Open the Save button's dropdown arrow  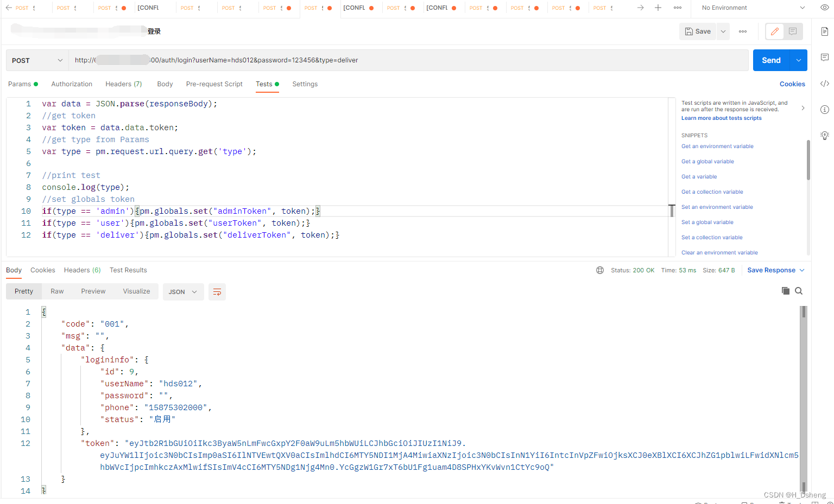(723, 31)
